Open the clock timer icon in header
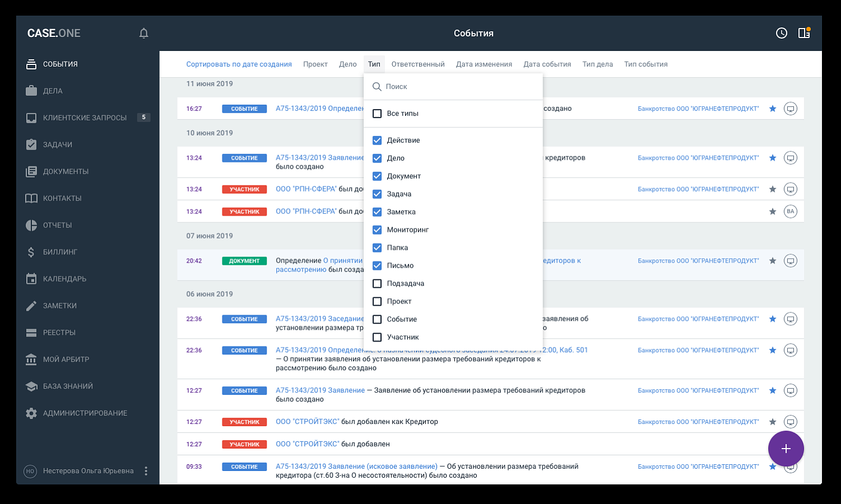Image resolution: width=841 pixels, height=504 pixels. pyautogui.click(x=782, y=33)
